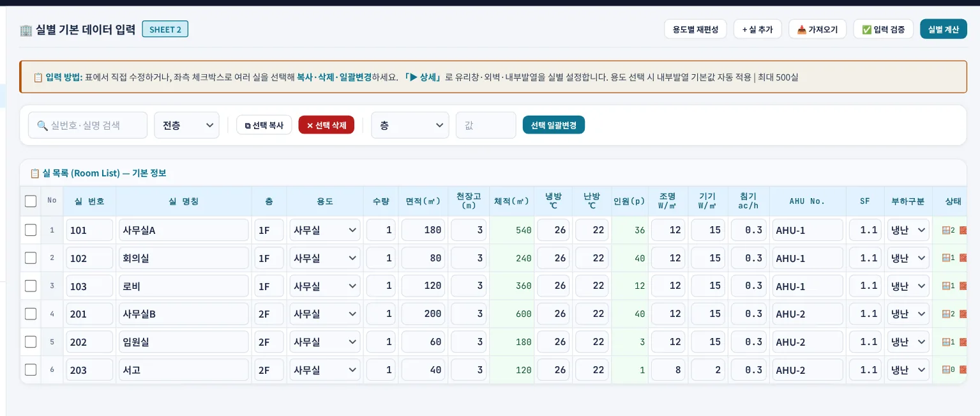This screenshot has width=980, height=416.
Task: Click the 선택 복사 copy button
Action: (264, 125)
